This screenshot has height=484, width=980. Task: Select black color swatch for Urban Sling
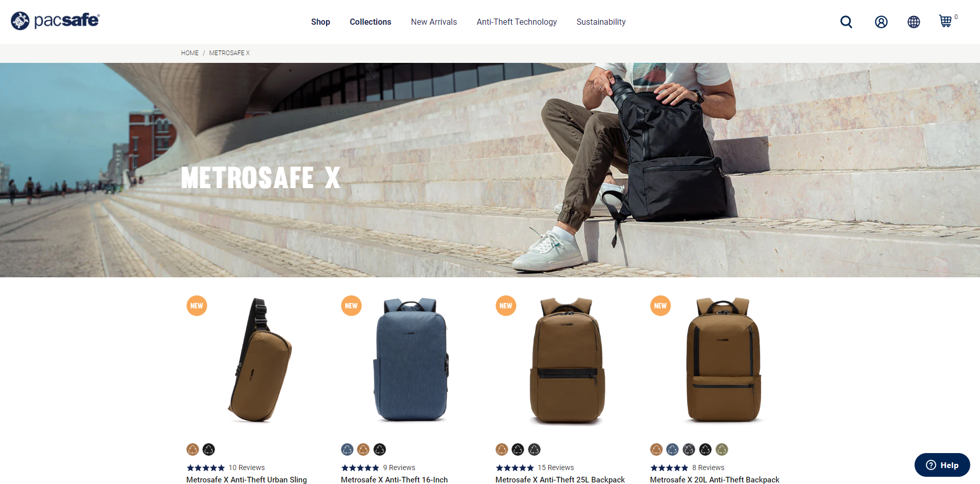[209, 449]
